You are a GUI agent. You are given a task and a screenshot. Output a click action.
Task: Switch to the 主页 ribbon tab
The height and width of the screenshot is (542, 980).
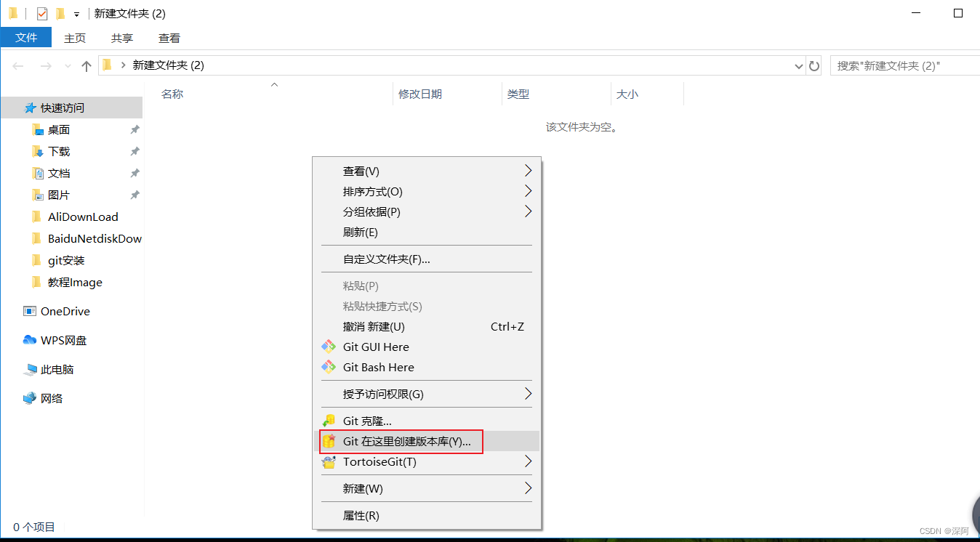[x=75, y=39]
